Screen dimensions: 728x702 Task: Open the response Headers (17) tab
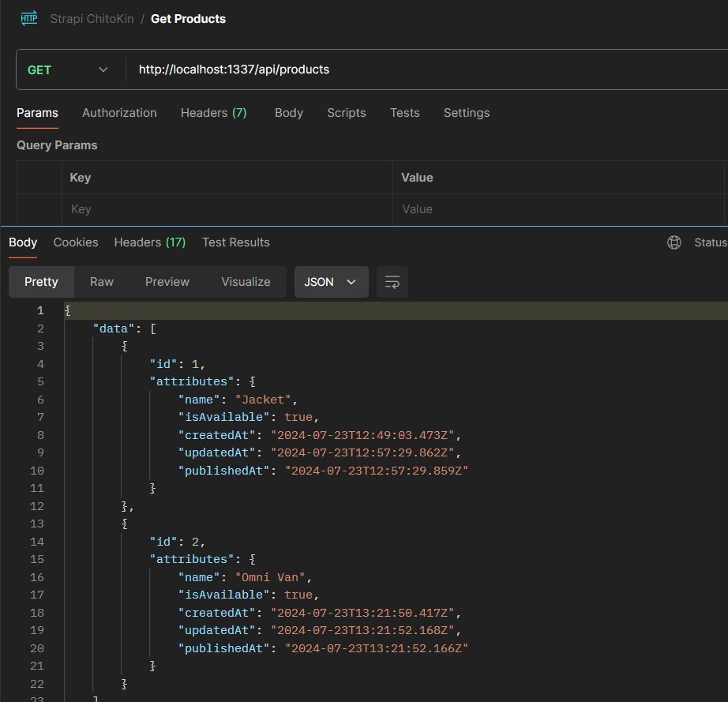pyautogui.click(x=150, y=242)
